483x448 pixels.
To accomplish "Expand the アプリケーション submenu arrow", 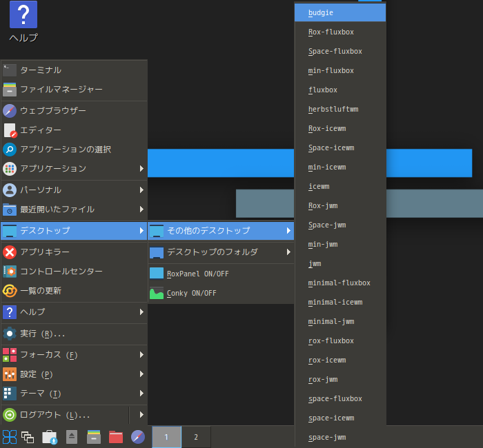I will (141, 169).
